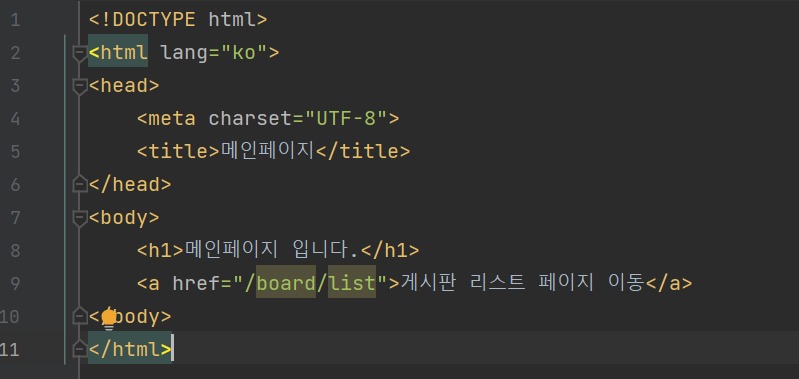
Task: Toggle the fold marker on line 10
Action: (80, 316)
